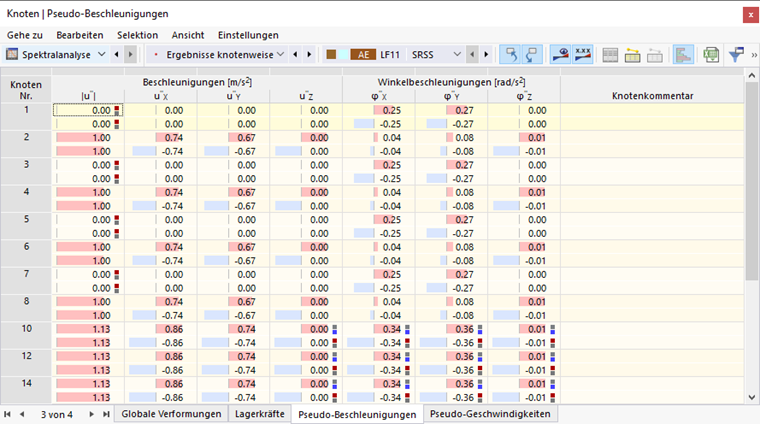Previous result table arrow beside Ergebnisse knotenweise
760x424 pixels.
point(295,54)
